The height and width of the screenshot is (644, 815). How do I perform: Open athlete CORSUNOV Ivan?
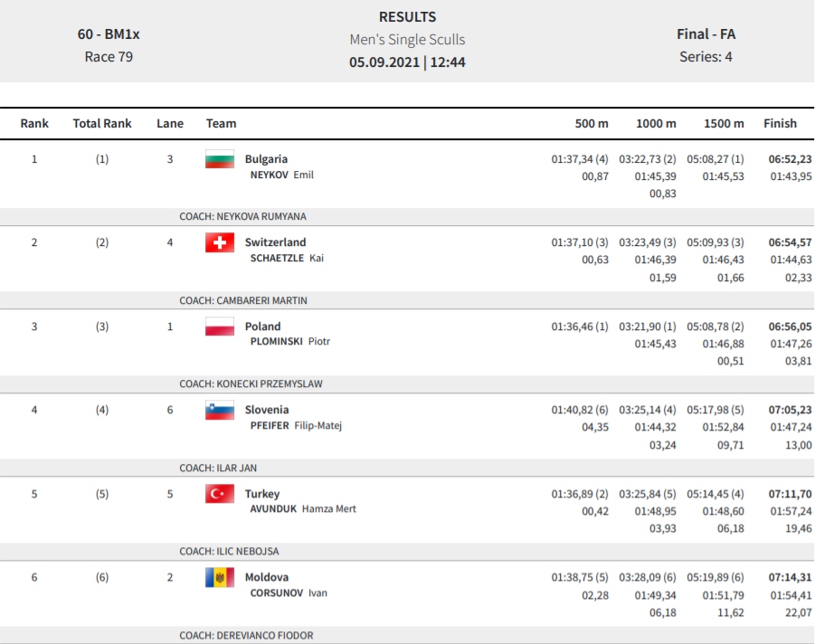pos(289,593)
